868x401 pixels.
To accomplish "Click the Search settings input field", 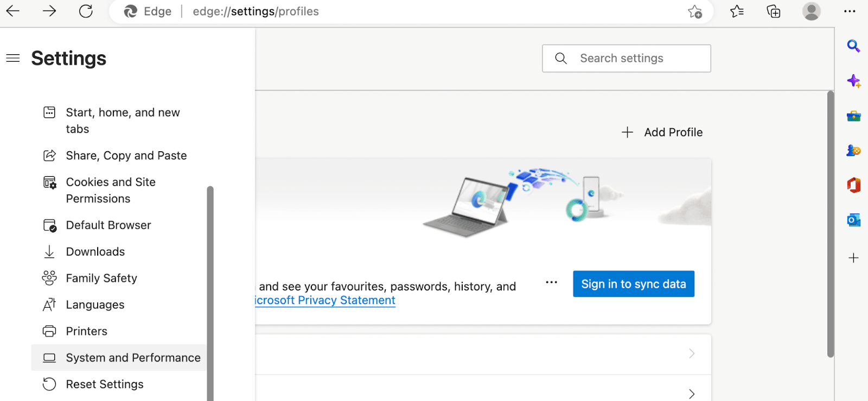I will tap(626, 58).
